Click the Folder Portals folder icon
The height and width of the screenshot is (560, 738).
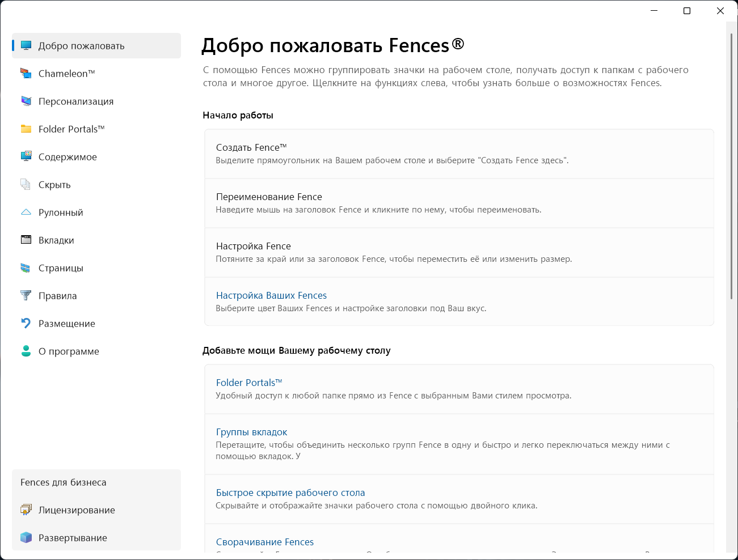point(26,129)
